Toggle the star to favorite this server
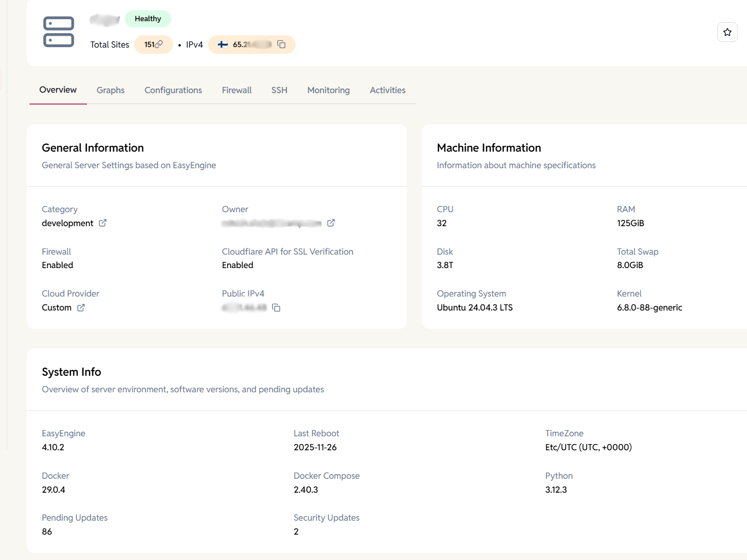The width and height of the screenshot is (747, 560). (x=727, y=32)
